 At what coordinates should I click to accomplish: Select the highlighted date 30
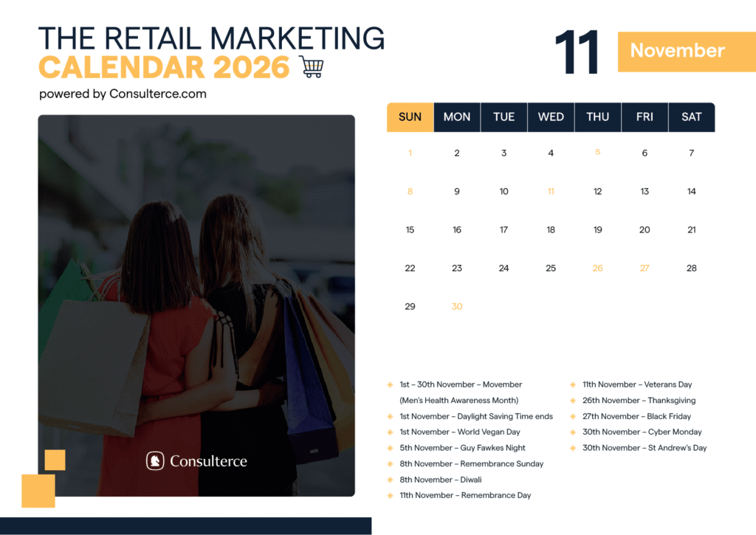pyautogui.click(x=457, y=306)
